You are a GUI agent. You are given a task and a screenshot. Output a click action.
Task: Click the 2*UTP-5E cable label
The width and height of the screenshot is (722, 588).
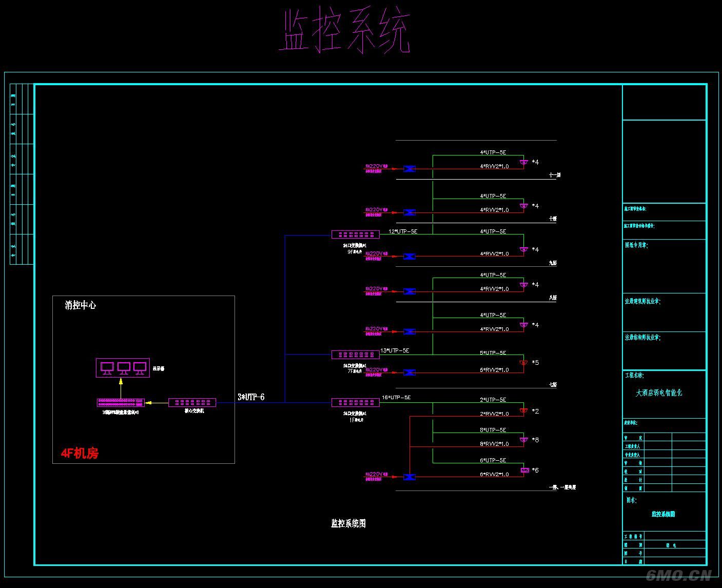point(493,400)
